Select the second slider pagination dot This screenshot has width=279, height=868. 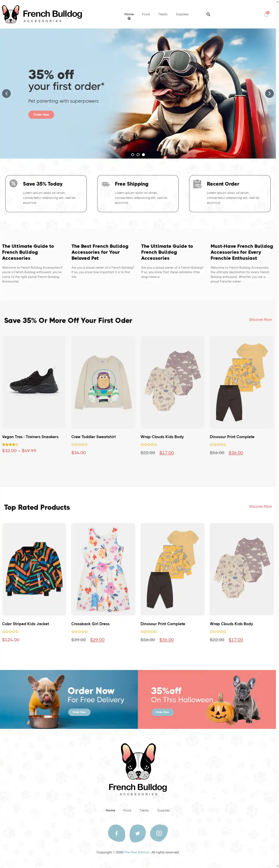coord(138,155)
